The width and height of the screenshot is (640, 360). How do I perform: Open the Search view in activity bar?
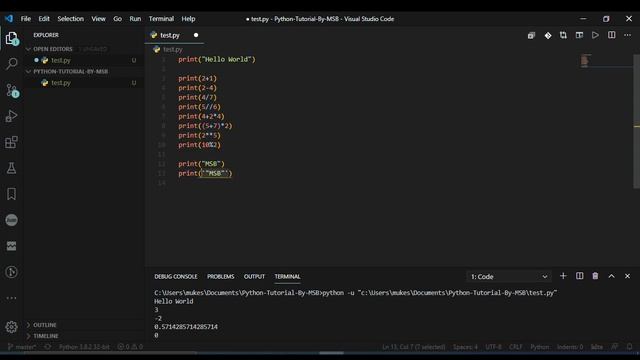tap(12, 64)
